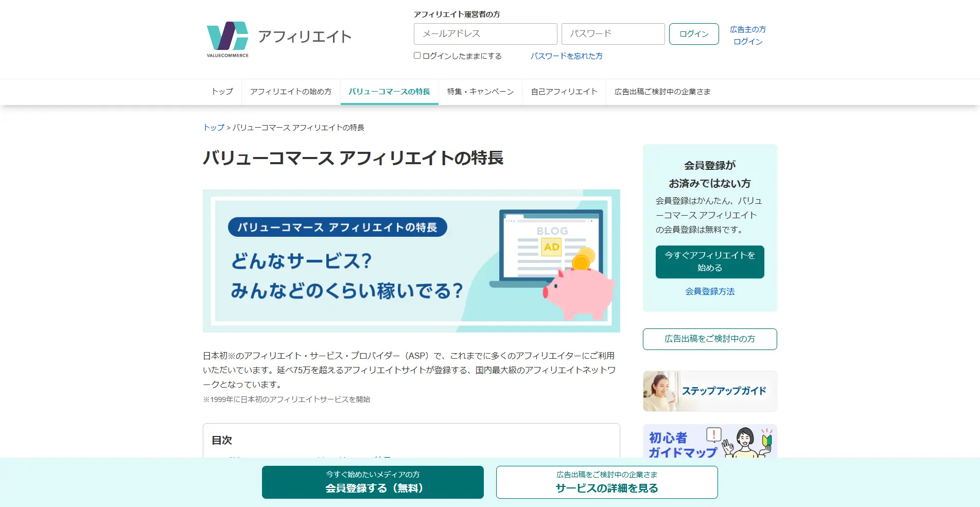Click the どんなサービス? hero banner image

click(x=411, y=261)
